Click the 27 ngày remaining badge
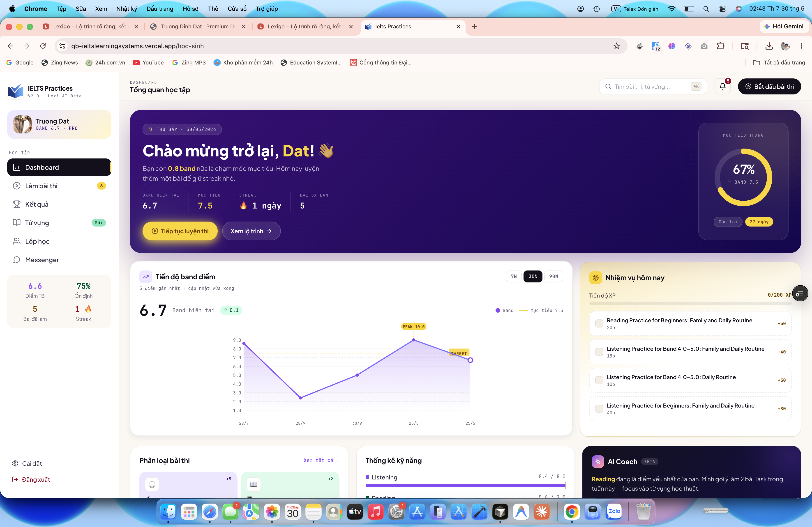The height and width of the screenshot is (527, 812). tap(759, 222)
